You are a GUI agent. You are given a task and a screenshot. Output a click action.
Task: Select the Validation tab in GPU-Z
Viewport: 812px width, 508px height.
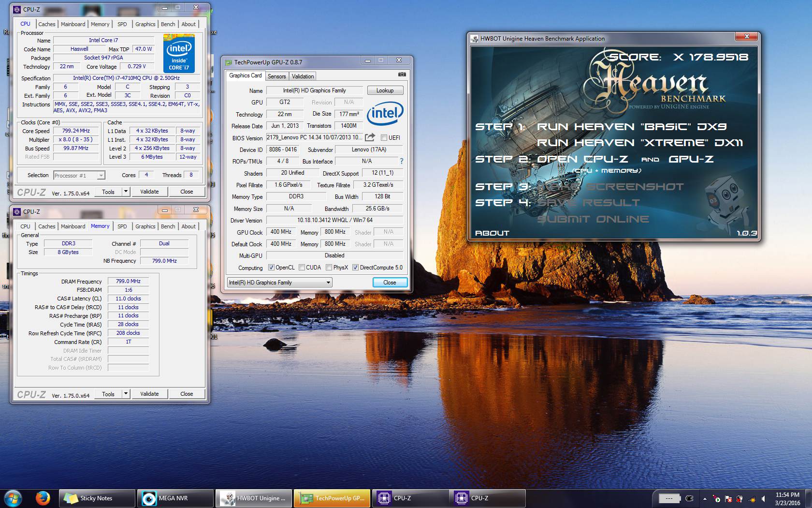tap(303, 76)
